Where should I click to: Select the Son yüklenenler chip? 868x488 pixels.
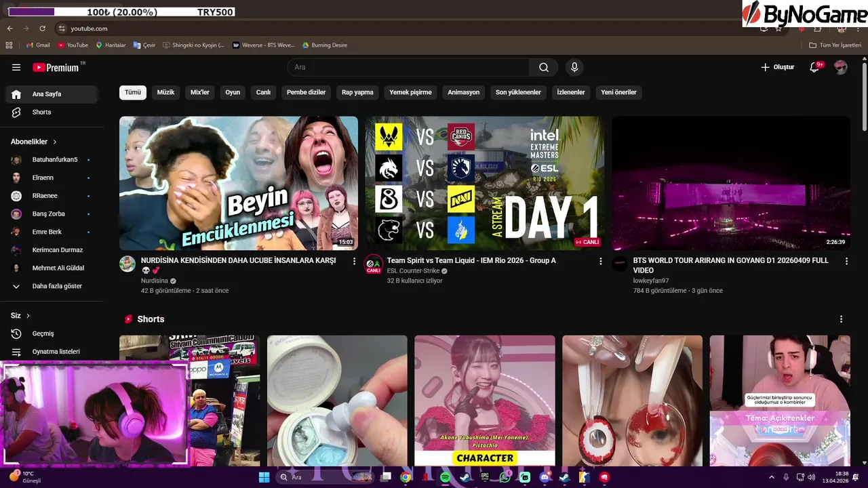518,92
